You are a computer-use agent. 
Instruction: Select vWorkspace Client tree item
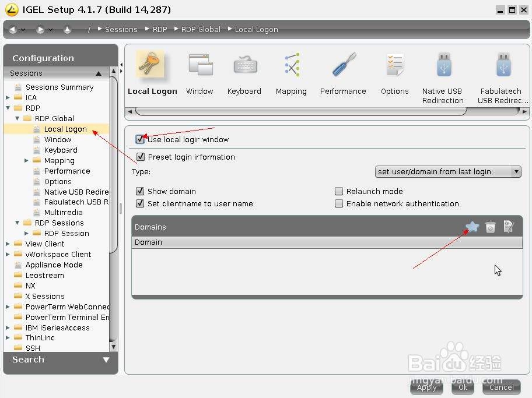(58, 254)
